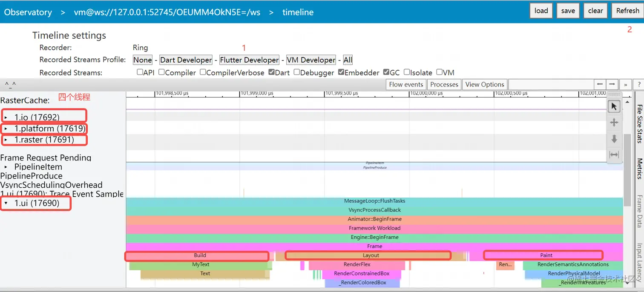Enable the CompilerVerbose stream checkbox
Screen dimensions: 644x292
click(x=203, y=72)
